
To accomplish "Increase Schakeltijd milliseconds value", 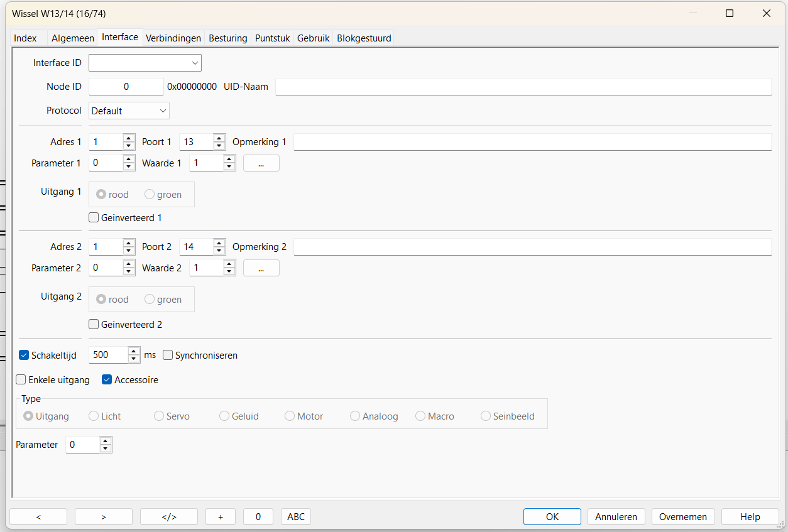I will click(134, 351).
